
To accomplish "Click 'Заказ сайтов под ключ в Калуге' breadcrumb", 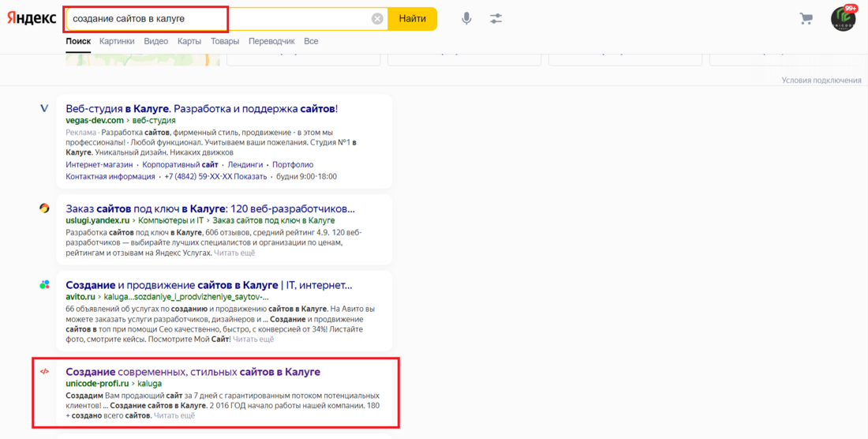I will pyautogui.click(x=274, y=220).
